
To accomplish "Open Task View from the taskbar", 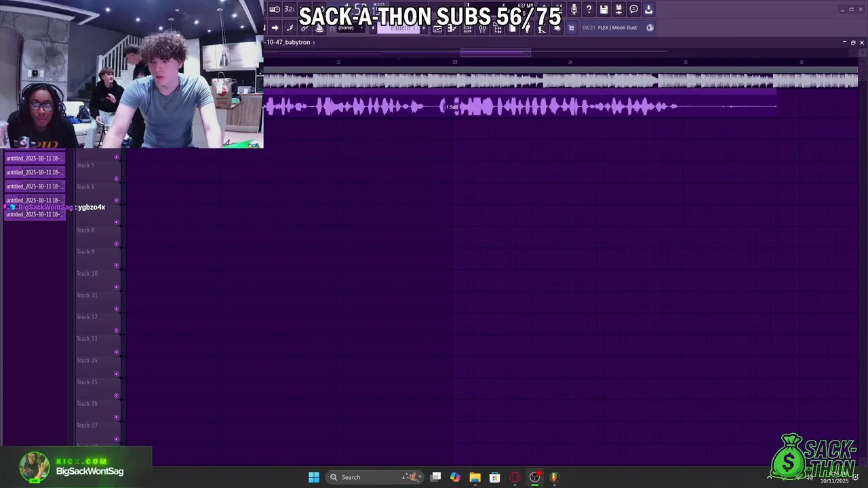I will click(435, 477).
